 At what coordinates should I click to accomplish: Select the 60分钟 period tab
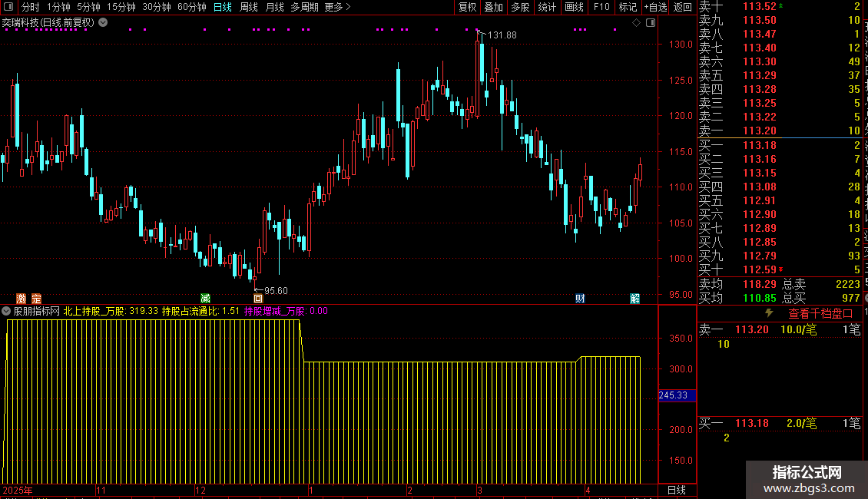pos(192,7)
